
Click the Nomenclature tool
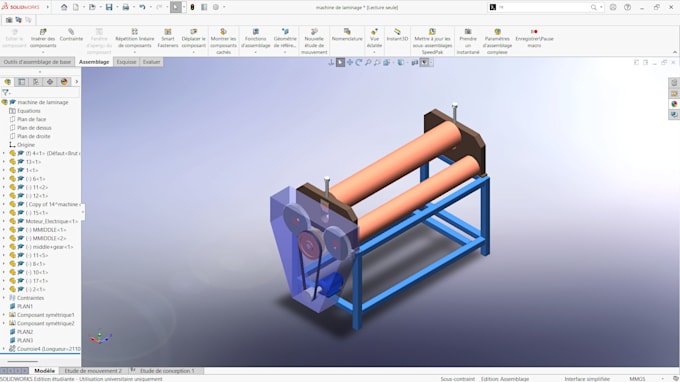347,35
